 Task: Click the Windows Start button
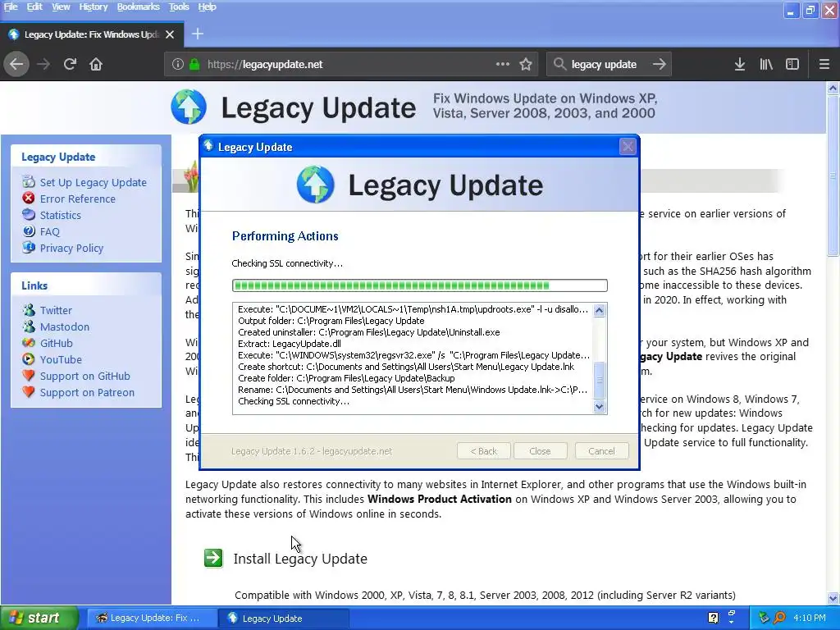pos(39,618)
